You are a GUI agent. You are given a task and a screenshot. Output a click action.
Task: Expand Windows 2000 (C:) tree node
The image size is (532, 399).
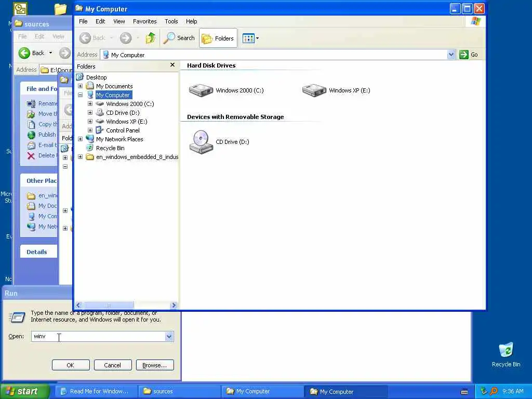(x=90, y=104)
